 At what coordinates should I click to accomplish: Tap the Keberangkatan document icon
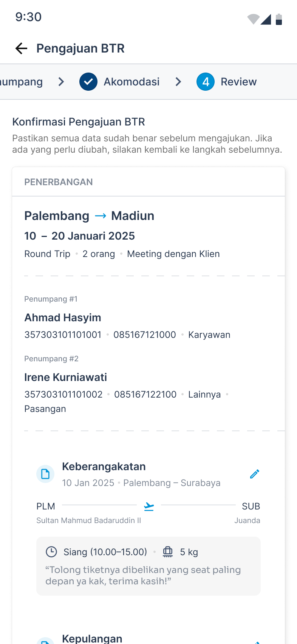click(45, 474)
